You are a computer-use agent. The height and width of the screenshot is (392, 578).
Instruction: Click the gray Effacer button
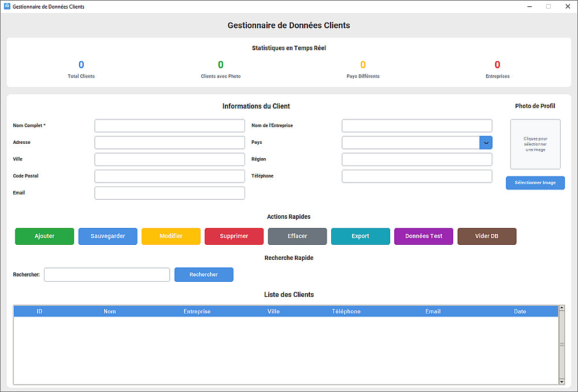pos(298,236)
